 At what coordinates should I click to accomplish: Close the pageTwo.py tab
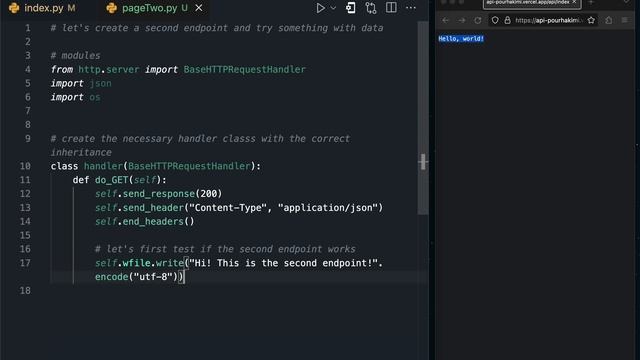199,8
